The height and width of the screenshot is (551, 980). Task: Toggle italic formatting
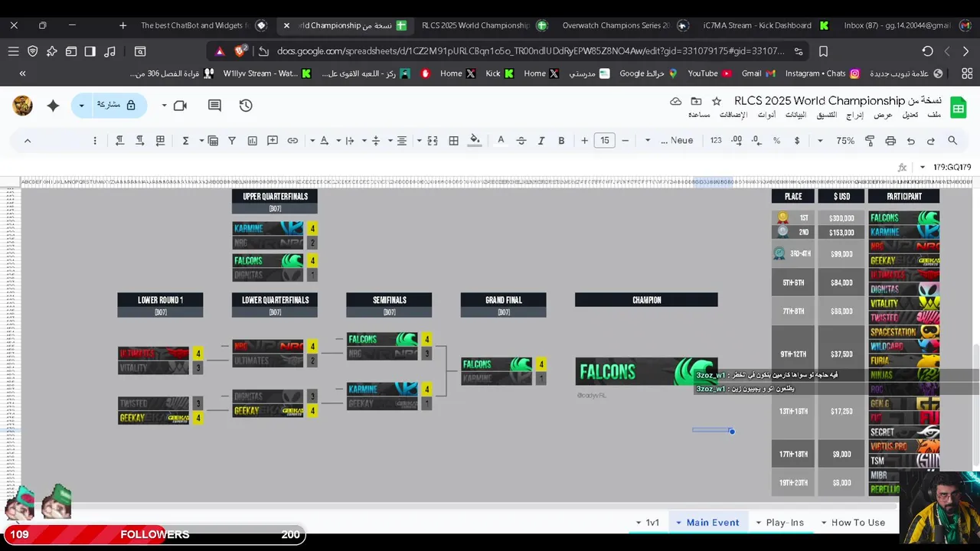(541, 141)
